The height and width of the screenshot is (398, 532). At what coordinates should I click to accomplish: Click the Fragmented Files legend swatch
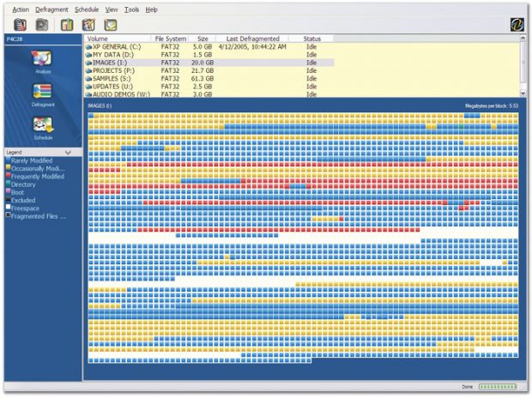[x=8, y=214]
